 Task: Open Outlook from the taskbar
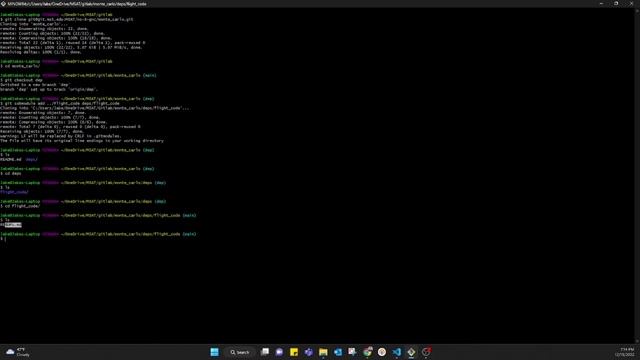338,352
